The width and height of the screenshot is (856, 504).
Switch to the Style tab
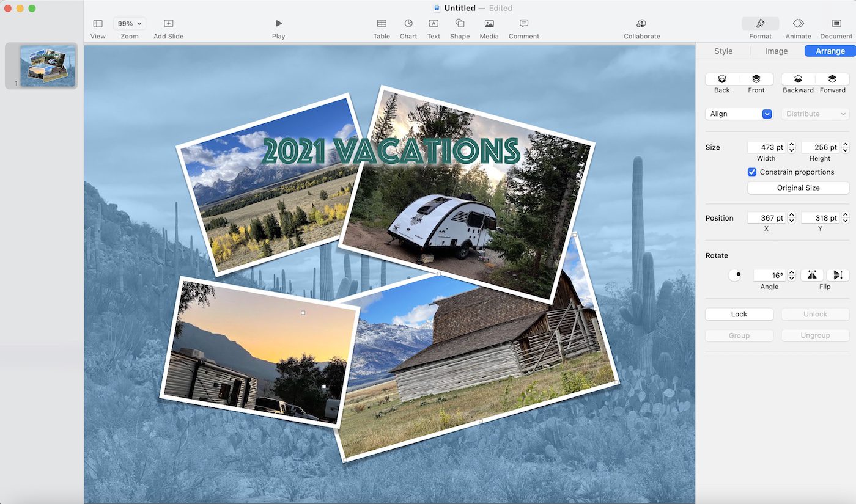pyautogui.click(x=723, y=51)
